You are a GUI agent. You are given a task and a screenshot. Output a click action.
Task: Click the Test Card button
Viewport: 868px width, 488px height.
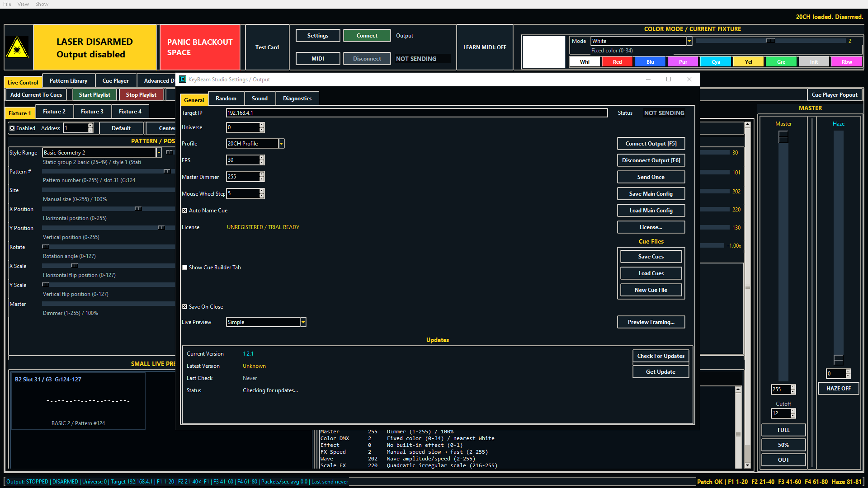tap(267, 47)
